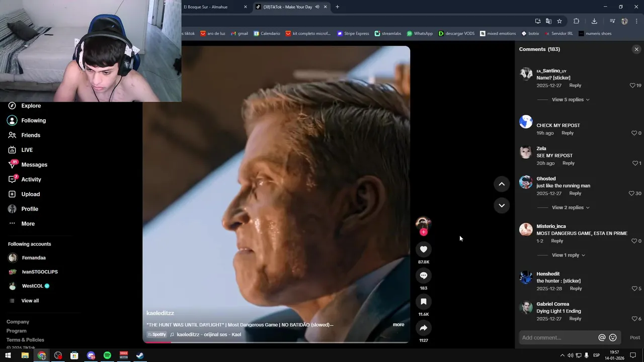644x362 pixels.
Task: Close the Comments panel
Action: [x=636, y=49]
